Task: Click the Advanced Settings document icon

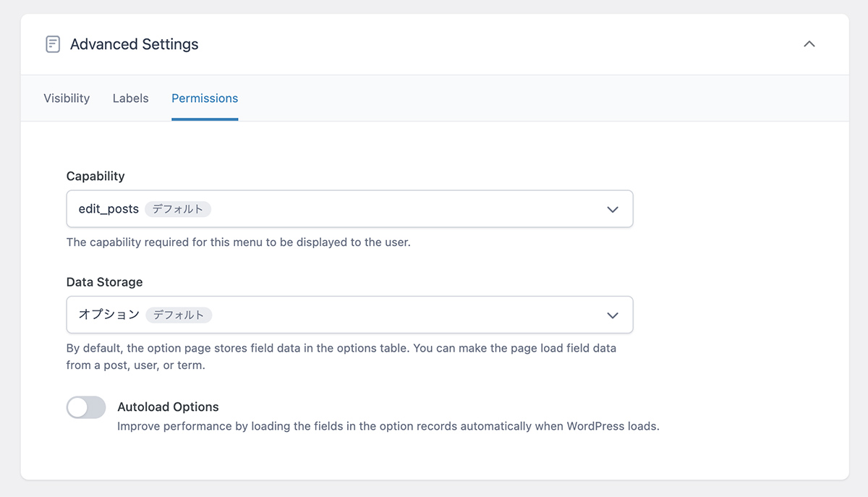Action: [x=53, y=44]
